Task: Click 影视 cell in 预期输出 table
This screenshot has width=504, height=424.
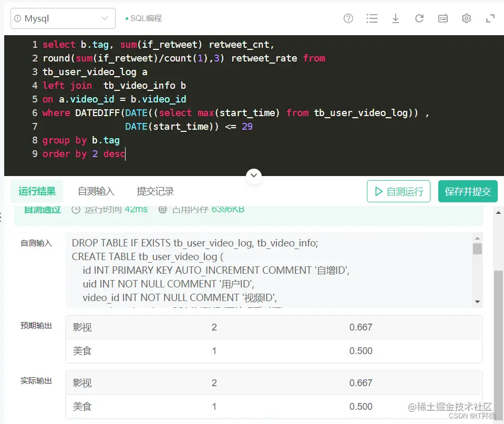Action: tap(83, 327)
